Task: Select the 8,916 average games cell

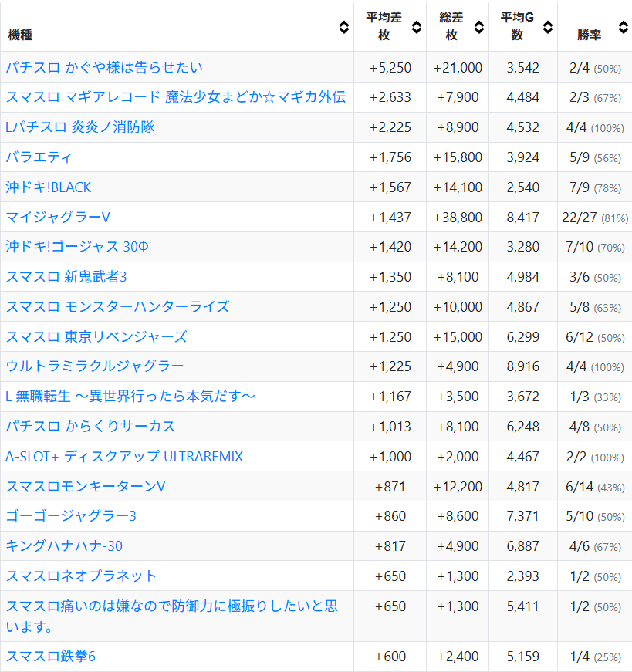Action: (522, 366)
